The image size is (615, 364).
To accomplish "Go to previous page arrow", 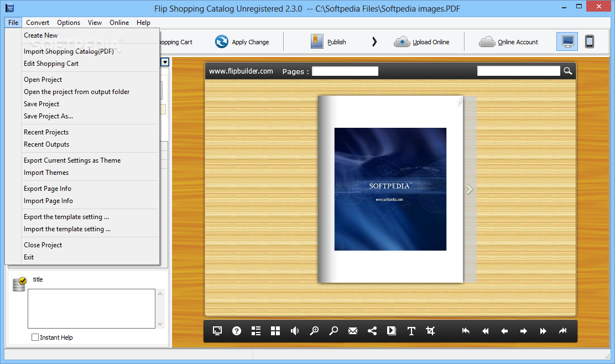I will pos(504,331).
